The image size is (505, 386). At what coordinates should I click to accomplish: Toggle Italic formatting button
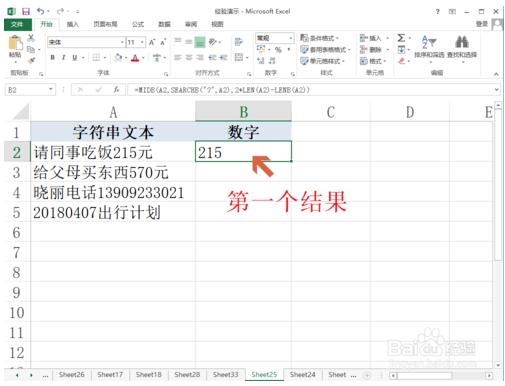tap(64, 58)
